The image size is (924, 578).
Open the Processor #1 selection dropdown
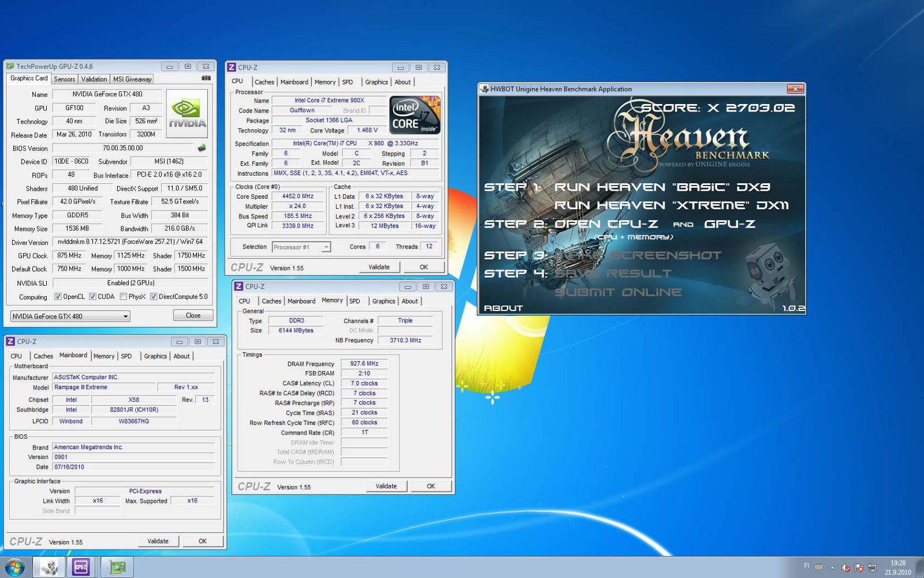(x=301, y=247)
